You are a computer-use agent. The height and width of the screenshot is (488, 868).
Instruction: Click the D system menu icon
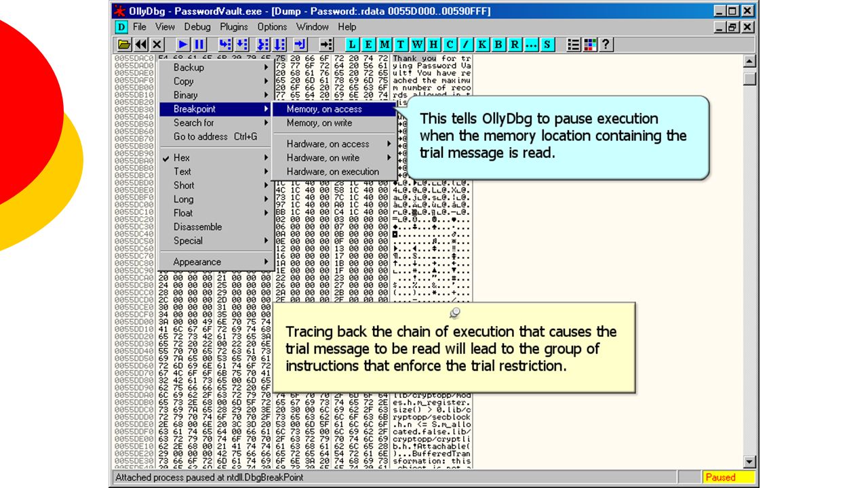[121, 27]
